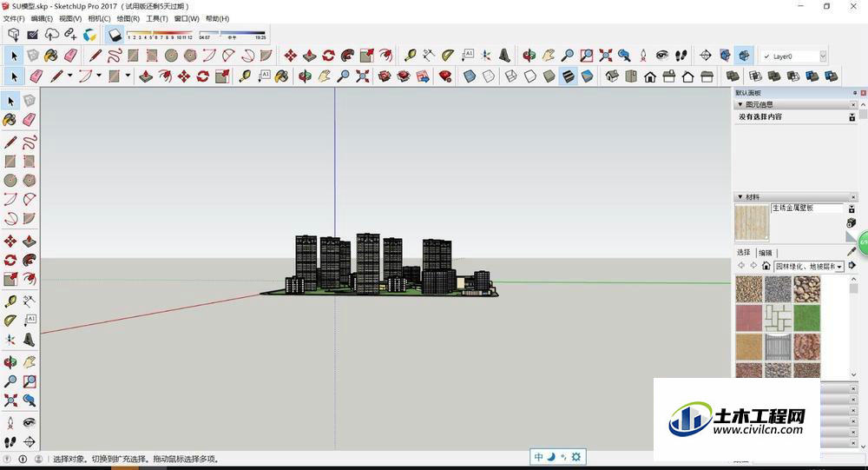
Task: Select Zoom Window tool in left toolbar
Action: (30, 381)
